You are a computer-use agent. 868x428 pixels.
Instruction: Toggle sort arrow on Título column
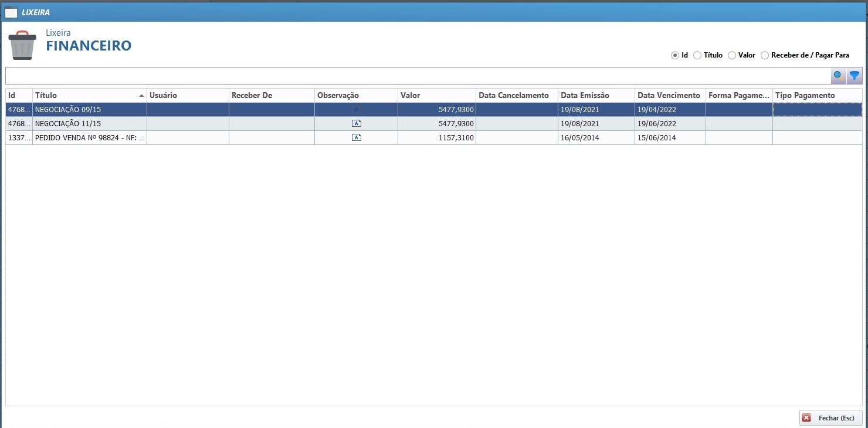point(141,95)
